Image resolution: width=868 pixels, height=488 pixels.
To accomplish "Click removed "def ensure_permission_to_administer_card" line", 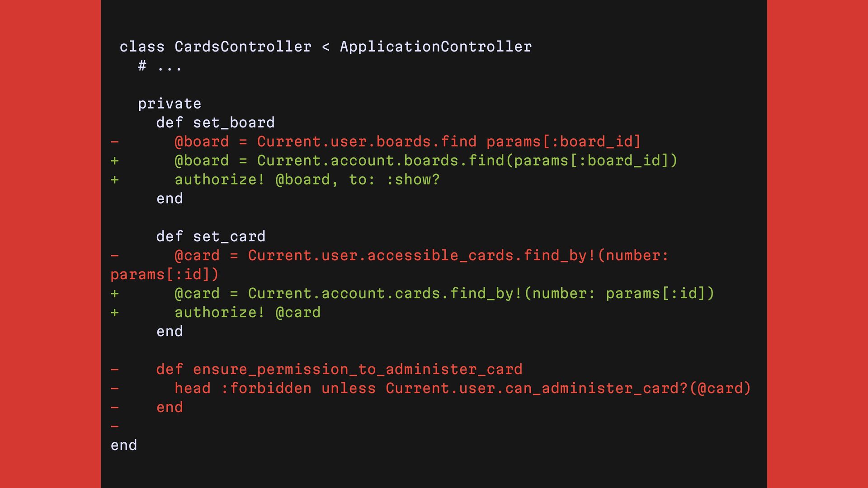I will tap(339, 370).
